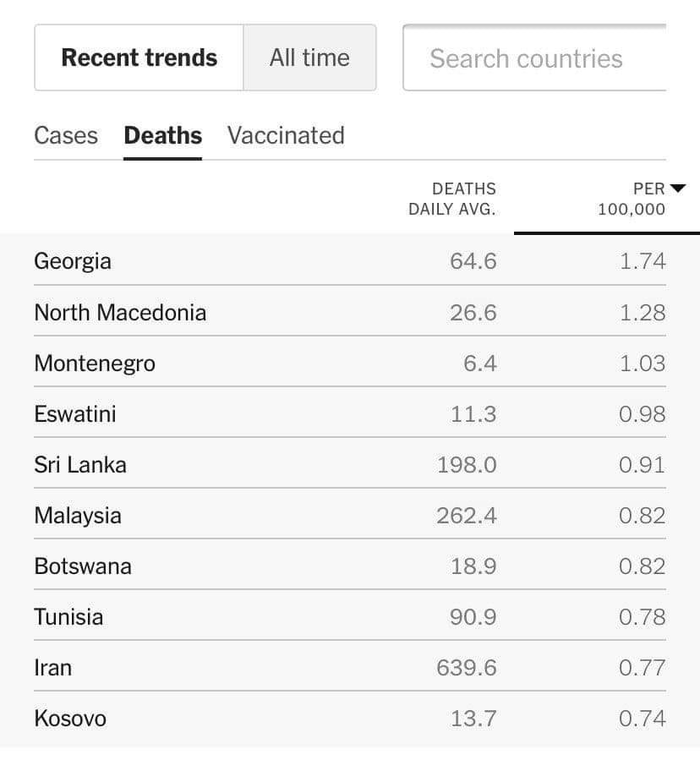Viewport: 700px width, 760px height.
Task: Switch to the Recent trends view
Action: coord(139,57)
